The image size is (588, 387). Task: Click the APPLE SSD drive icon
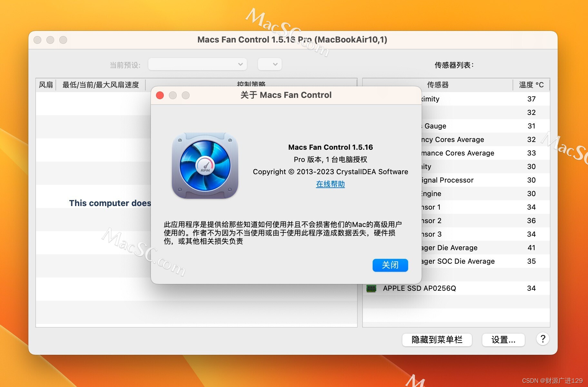(371, 288)
